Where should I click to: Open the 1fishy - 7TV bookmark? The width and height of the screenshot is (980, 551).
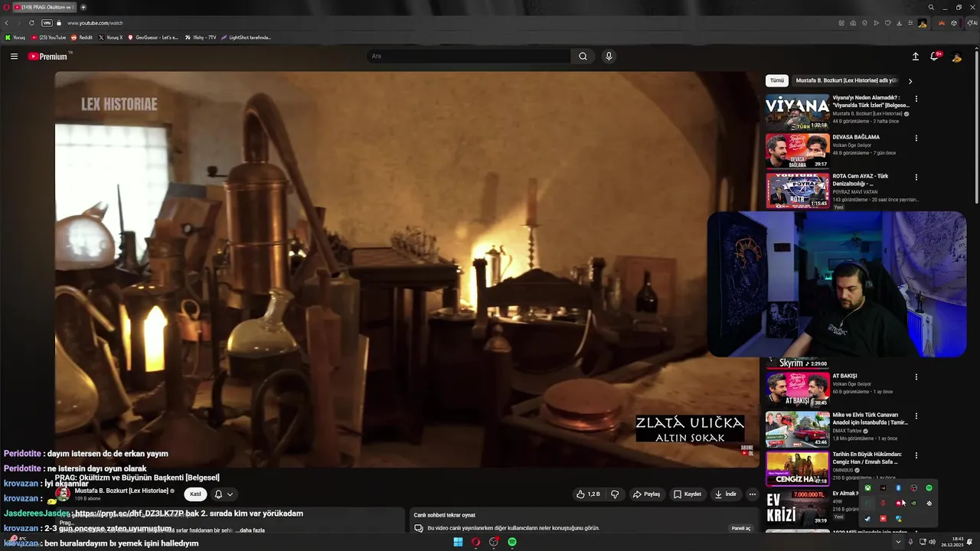[201, 37]
